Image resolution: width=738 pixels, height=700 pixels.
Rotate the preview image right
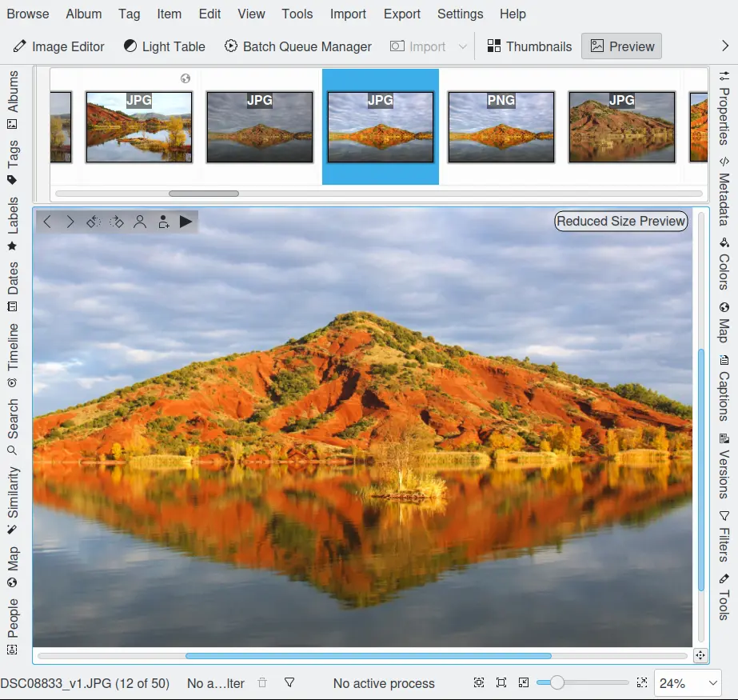tap(117, 222)
